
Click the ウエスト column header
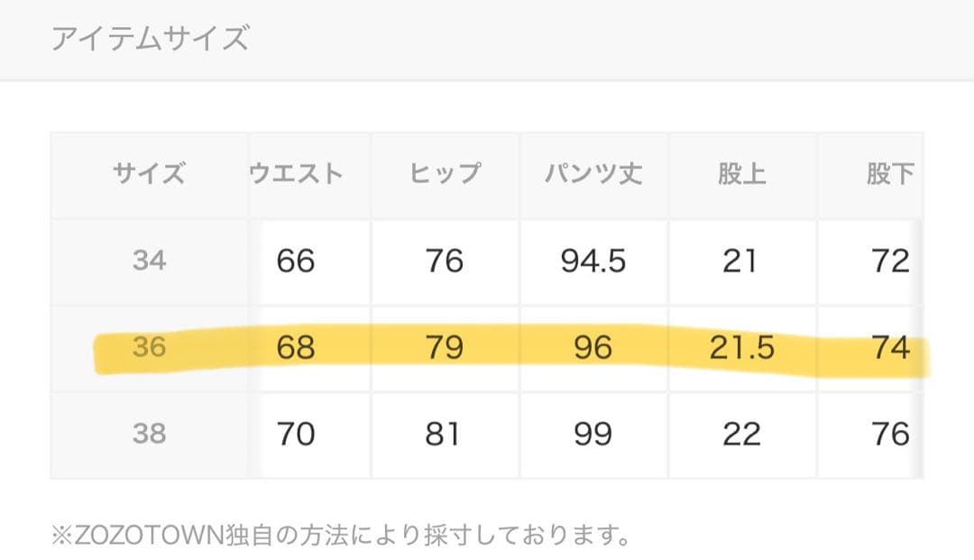(x=296, y=173)
